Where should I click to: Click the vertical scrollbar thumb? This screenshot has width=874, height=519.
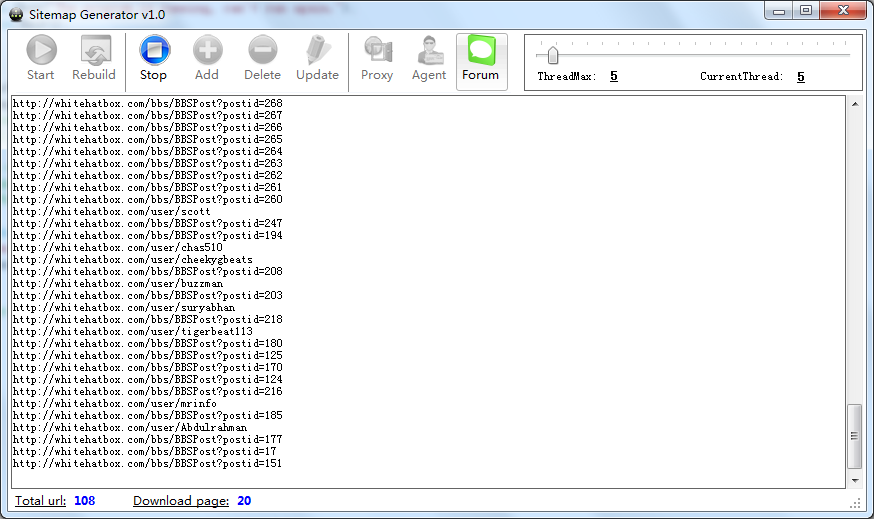click(855, 436)
